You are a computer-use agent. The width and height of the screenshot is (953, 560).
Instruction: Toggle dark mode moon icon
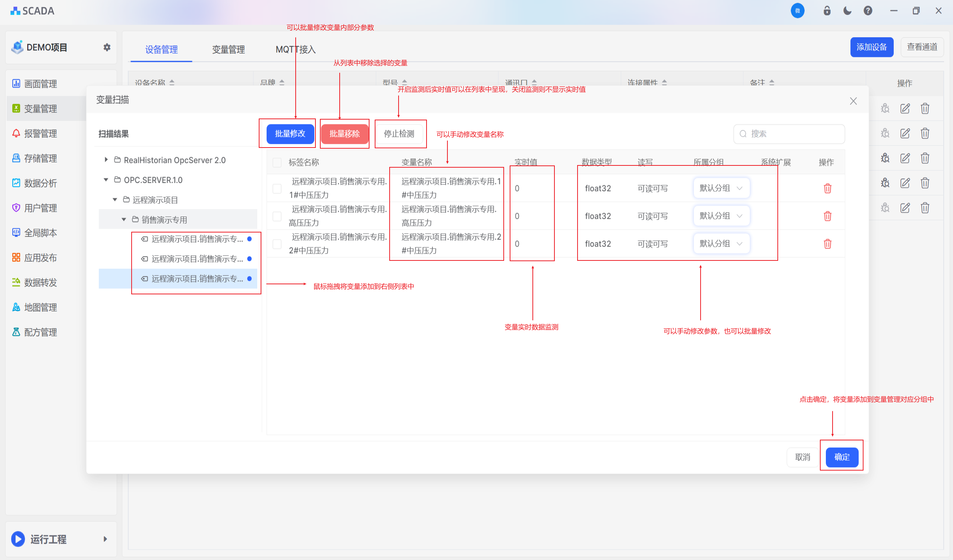click(847, 10)
